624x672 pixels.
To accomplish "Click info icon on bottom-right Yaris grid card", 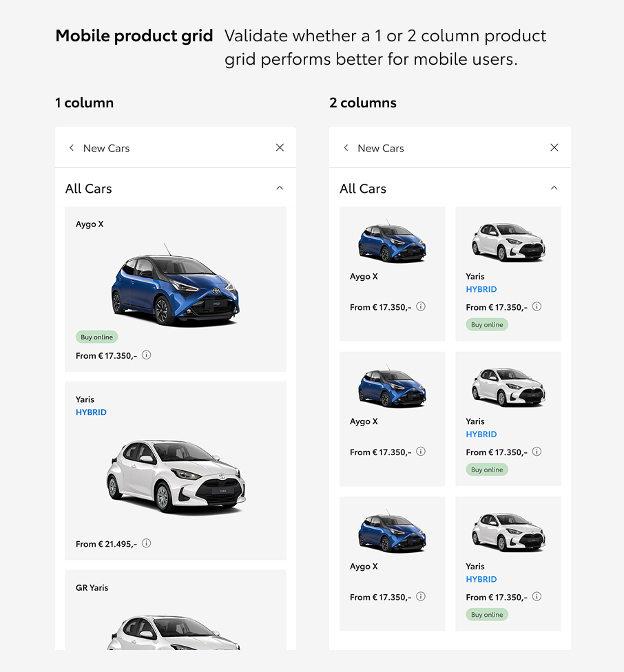I will tap(537, 596).
